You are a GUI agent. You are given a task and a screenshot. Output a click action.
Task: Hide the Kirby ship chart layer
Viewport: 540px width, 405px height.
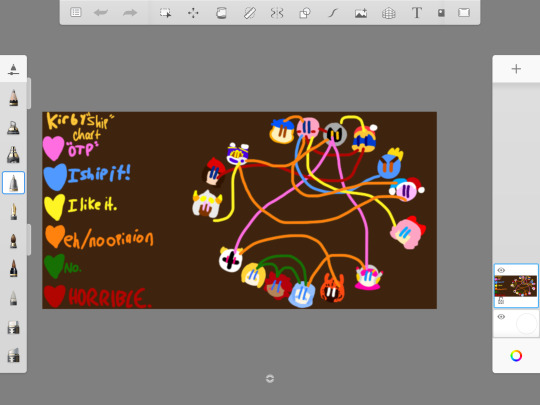(x=501, y=270)
